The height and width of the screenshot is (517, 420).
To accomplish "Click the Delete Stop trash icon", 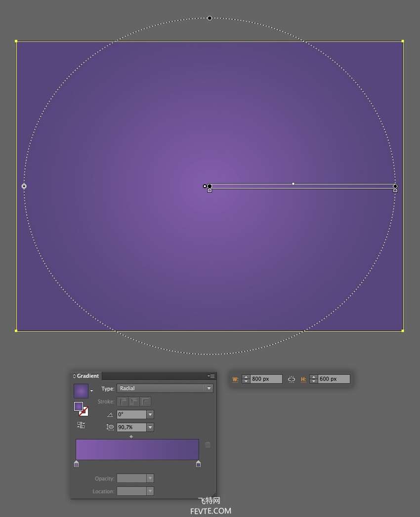I will 208,444.
